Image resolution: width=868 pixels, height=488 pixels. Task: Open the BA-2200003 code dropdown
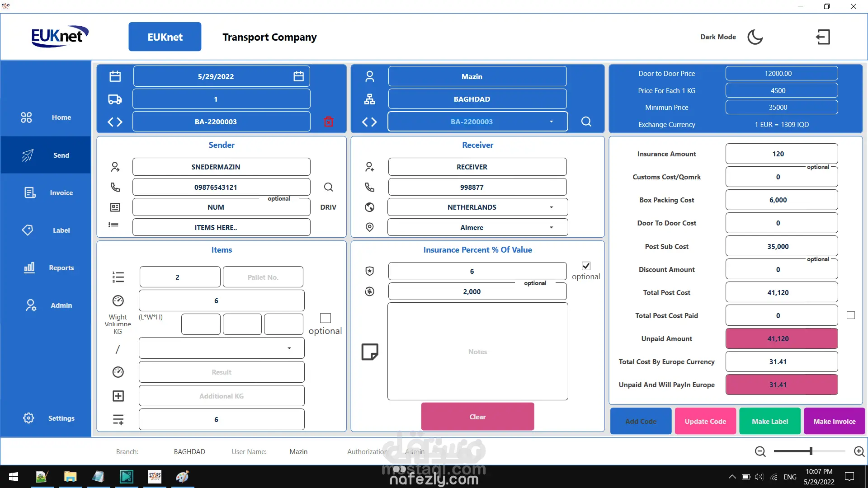tap(551, 122)
